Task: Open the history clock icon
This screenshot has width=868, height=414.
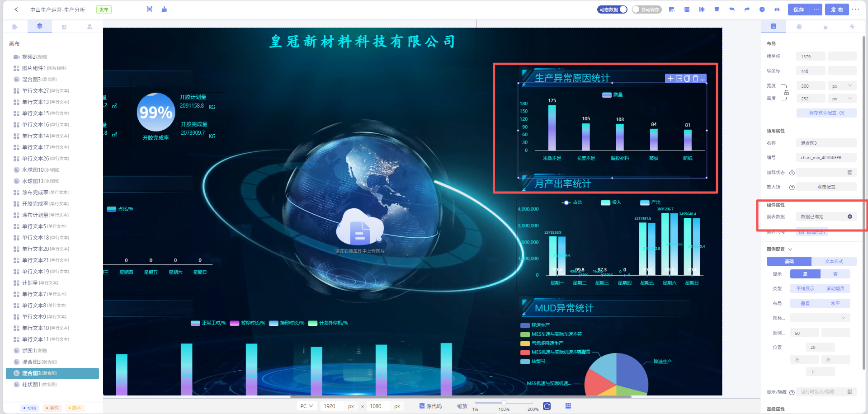Action: 762,9
